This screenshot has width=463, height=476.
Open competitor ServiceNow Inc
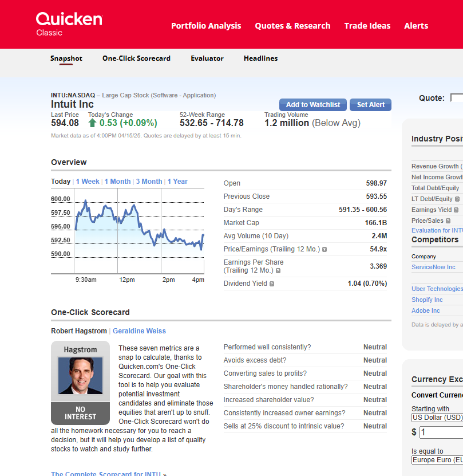coord(433,267)
